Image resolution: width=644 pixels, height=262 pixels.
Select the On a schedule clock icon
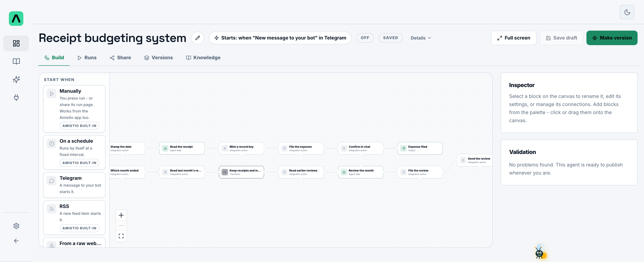52,144
